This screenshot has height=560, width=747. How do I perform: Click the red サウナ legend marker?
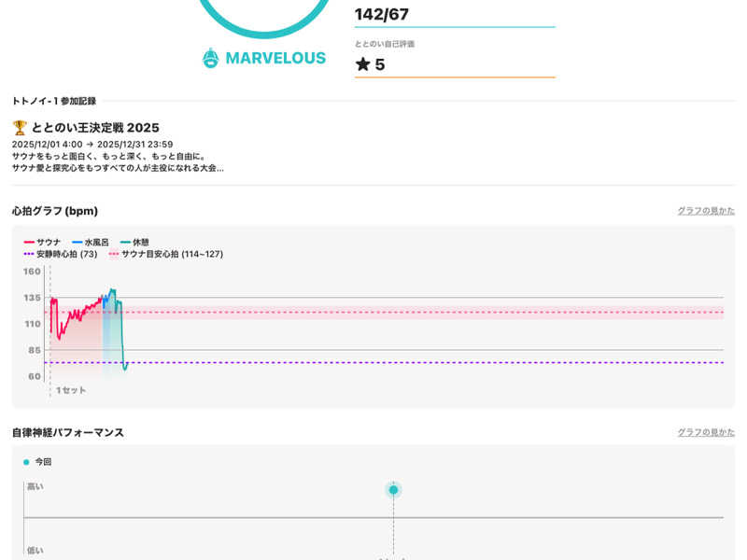click(29, 242)
